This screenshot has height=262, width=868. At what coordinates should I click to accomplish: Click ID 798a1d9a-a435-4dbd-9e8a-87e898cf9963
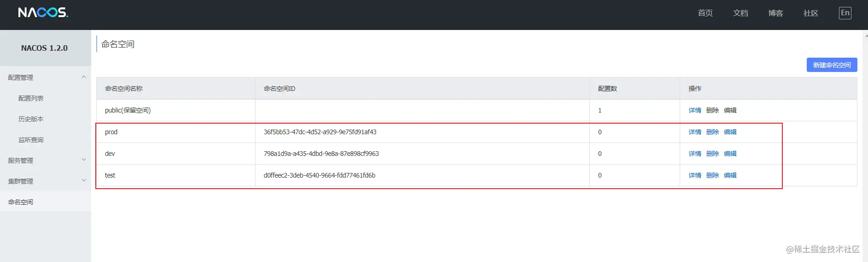click(x=321, y=154)
